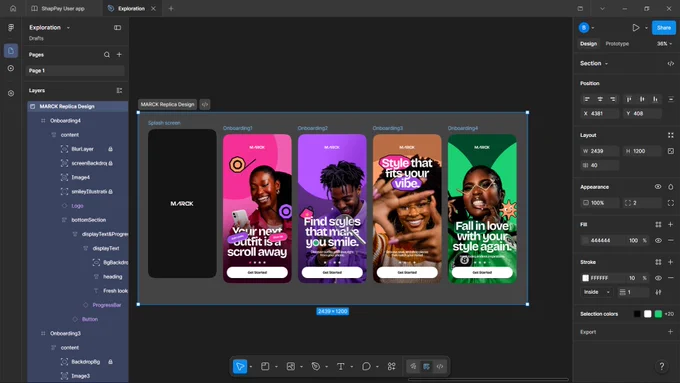
Task: Unlock the smileyIllustration layer
Action: click(x=111, y=191)
